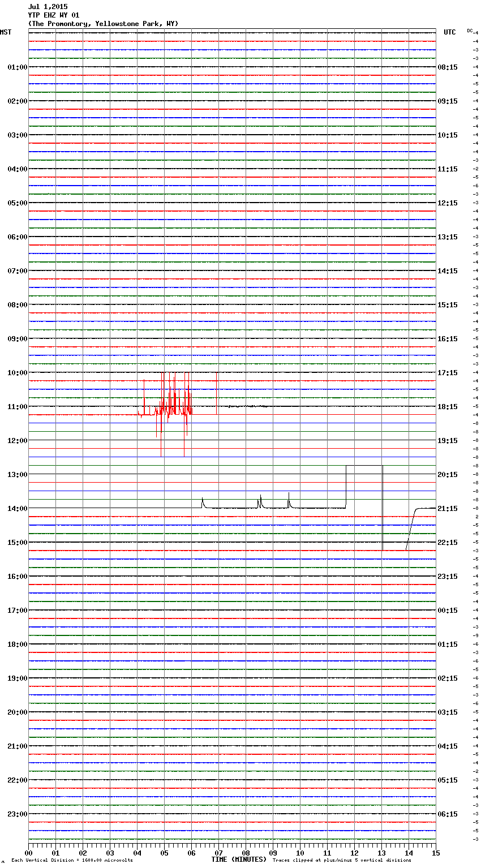Select the 14:00 MST hour label
This screenshot has width=481, height=868.
tap(18, 509)
